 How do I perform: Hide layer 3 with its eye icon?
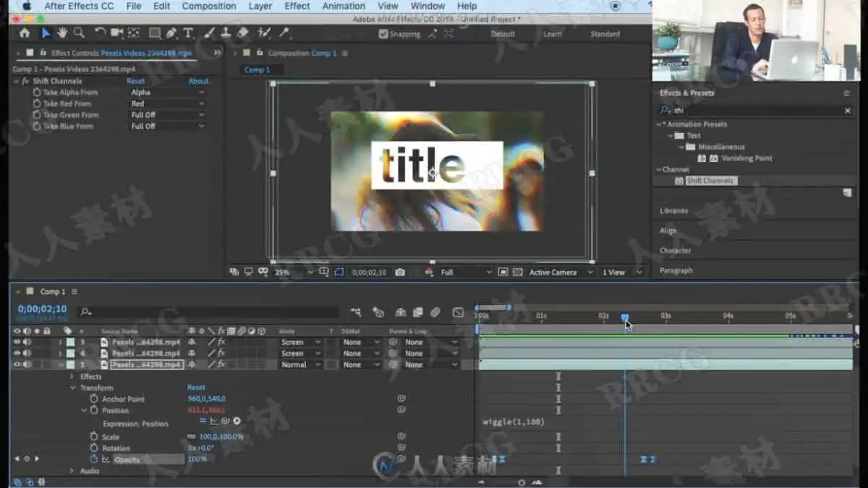[x=17, y=342]
